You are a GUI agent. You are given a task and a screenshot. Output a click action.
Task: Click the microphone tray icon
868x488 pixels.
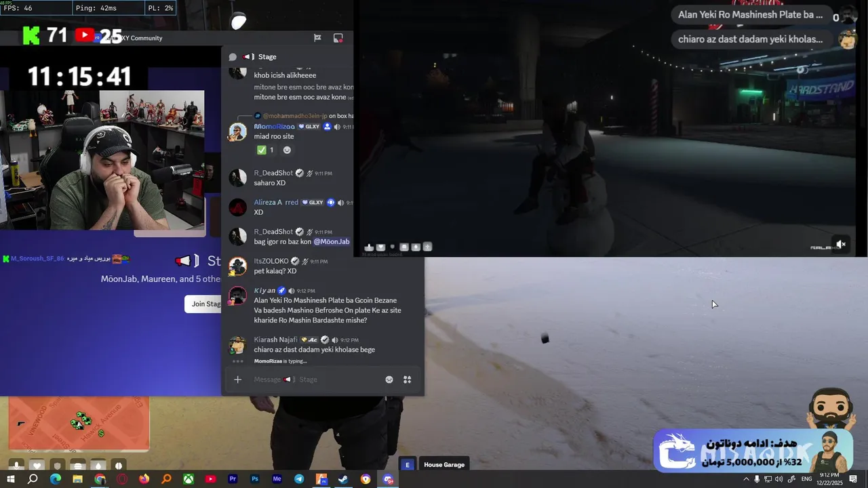757,479
